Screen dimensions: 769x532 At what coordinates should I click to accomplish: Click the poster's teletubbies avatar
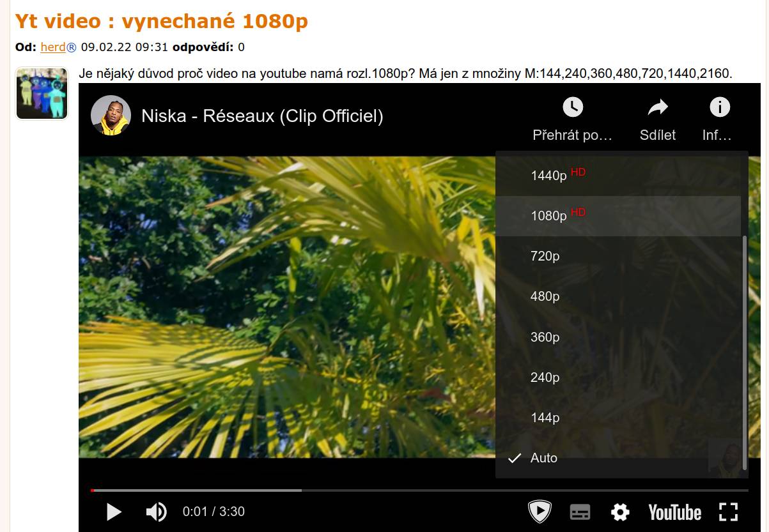tap(42, 93)
